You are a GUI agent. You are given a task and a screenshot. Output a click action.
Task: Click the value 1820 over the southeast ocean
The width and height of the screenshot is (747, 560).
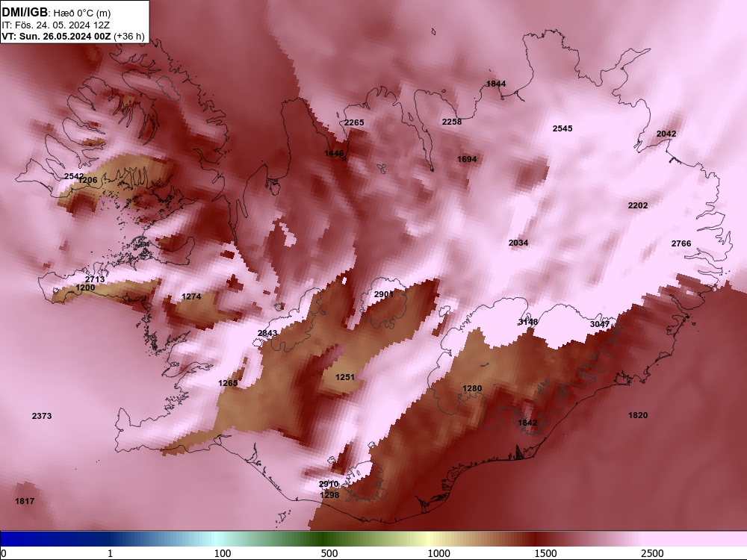[638, 415]
